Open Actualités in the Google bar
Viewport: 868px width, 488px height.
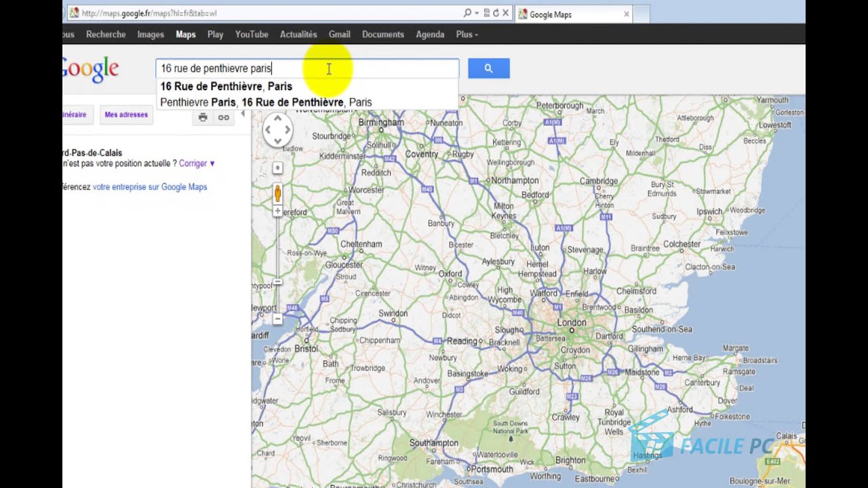click(298, 35)
